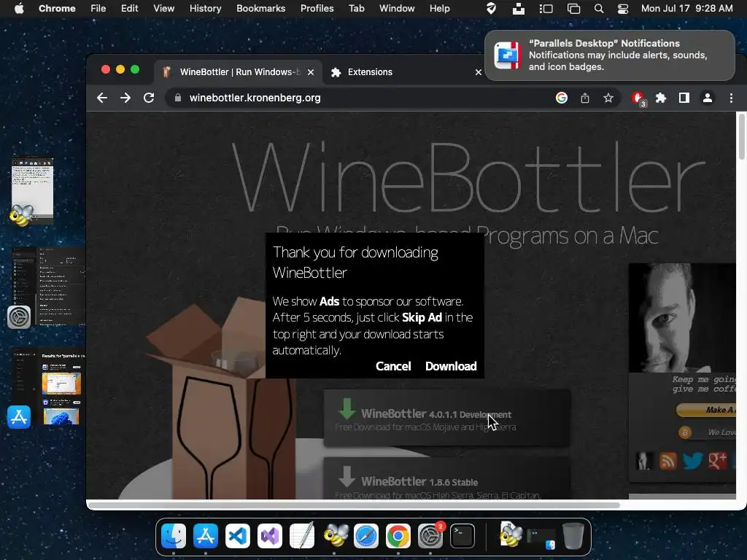The width and height of the screenshot is (747, 560).
Task: Bookmark this page with the star
Action: tap(608, 98)
